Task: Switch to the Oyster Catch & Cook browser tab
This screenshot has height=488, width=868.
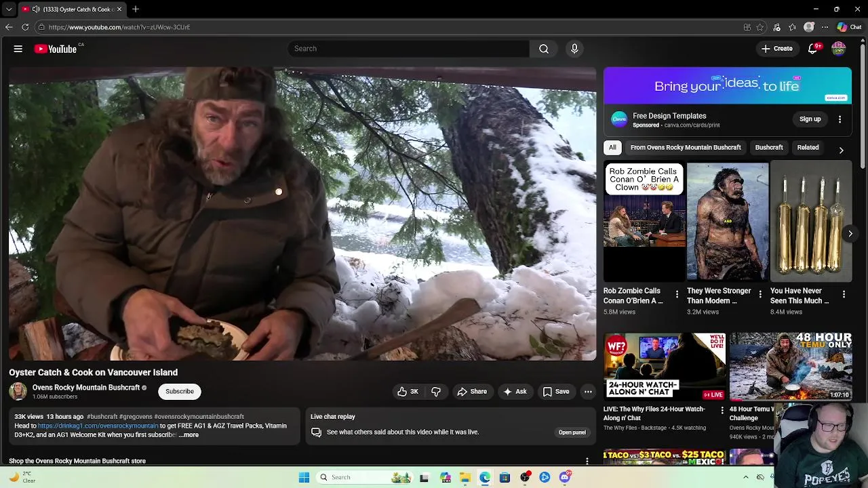Action: pyautogui.click(x=71, y=9)
